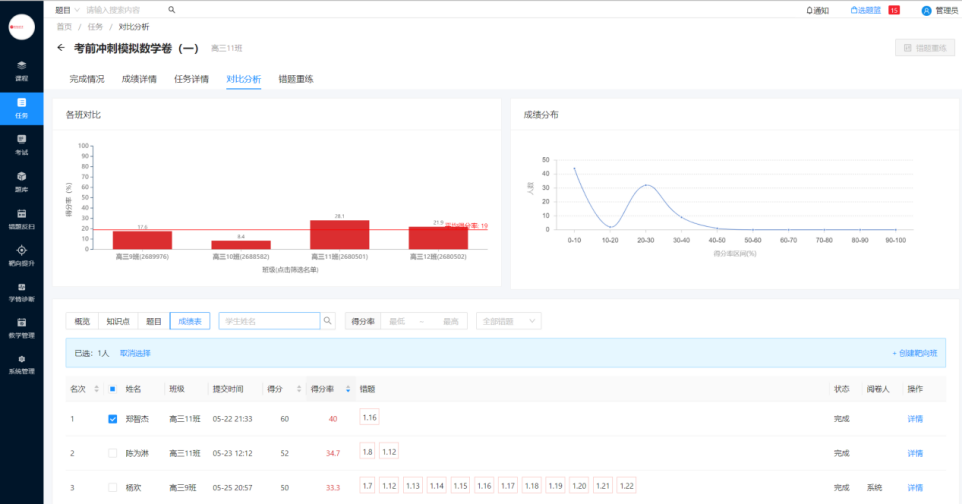The image size is (962, 504).
Task: Click the 34.7 score rate value
Action: [x=333, y=453]
